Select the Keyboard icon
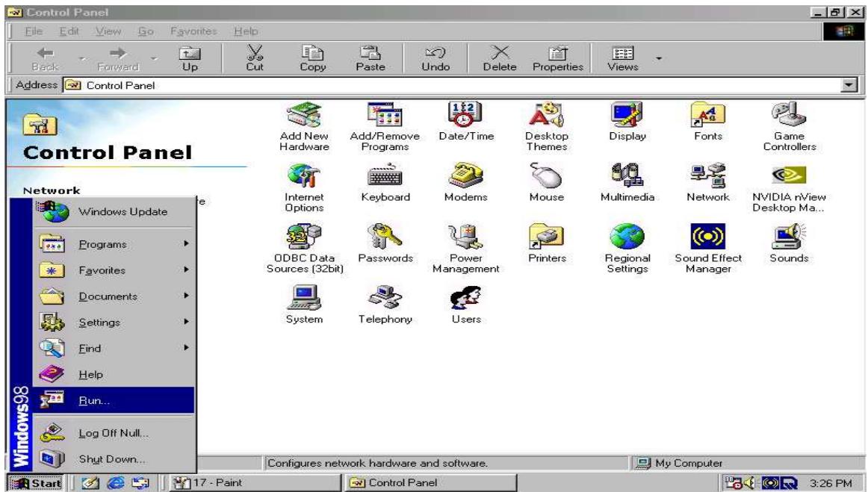The width and height of the screenshot is (868, 492). pos(385,183)
